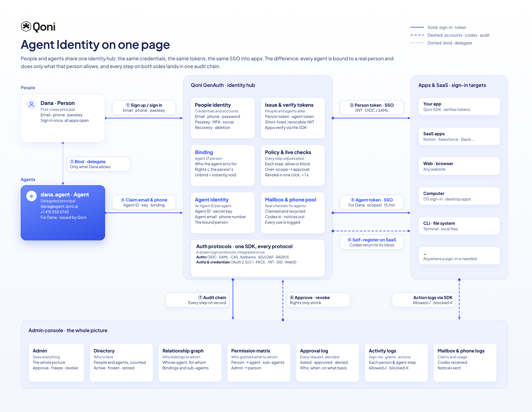532x412 pixels.
Task: Open the Mailbox & phone logs card
Action: point(465,363)
